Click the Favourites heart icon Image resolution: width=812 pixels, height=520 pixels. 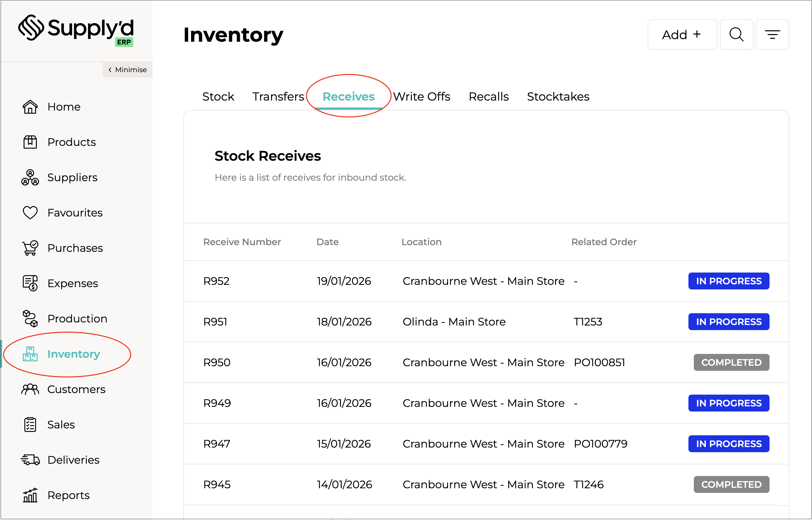coord(30,213)
